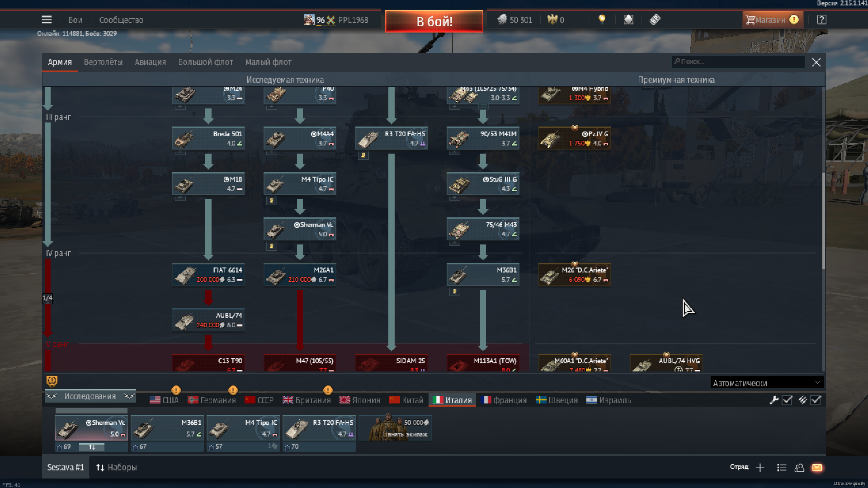Select the StuG III G vehicle
Image resolution: width=868 pixels, height=488 pixels.
coord(483,184)
